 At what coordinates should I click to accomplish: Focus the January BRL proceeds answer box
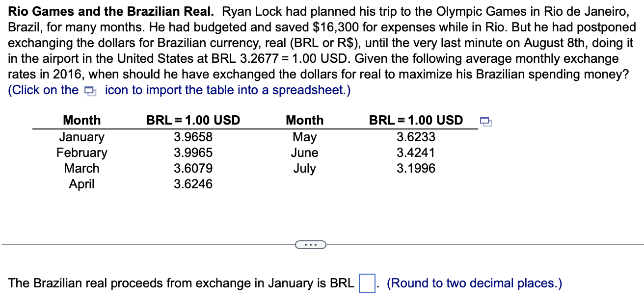pos(367,283)
